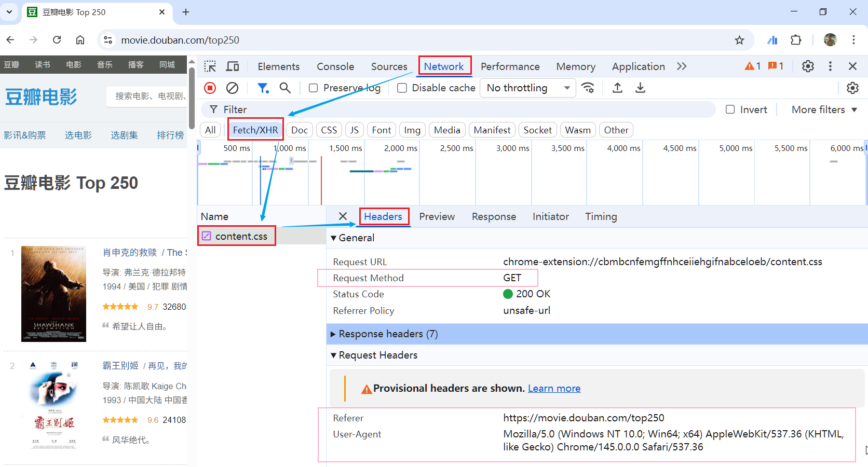Clear the network log
The height and width of the screenshot is (467, 868).
click(x=232, y=88)
